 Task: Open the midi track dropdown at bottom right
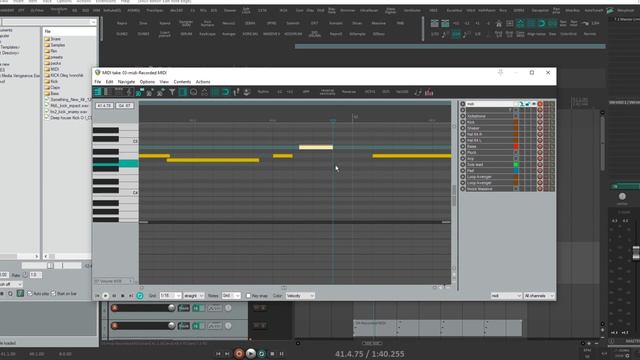pyautogui.click(x=506, y=296)
